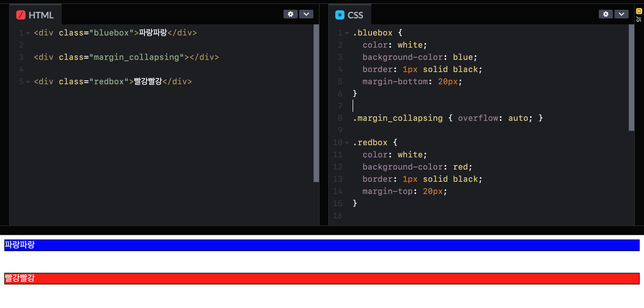Collapse the .bluebox CSS rule fold arrow
The image size is (644, 308).
(347, 33)
